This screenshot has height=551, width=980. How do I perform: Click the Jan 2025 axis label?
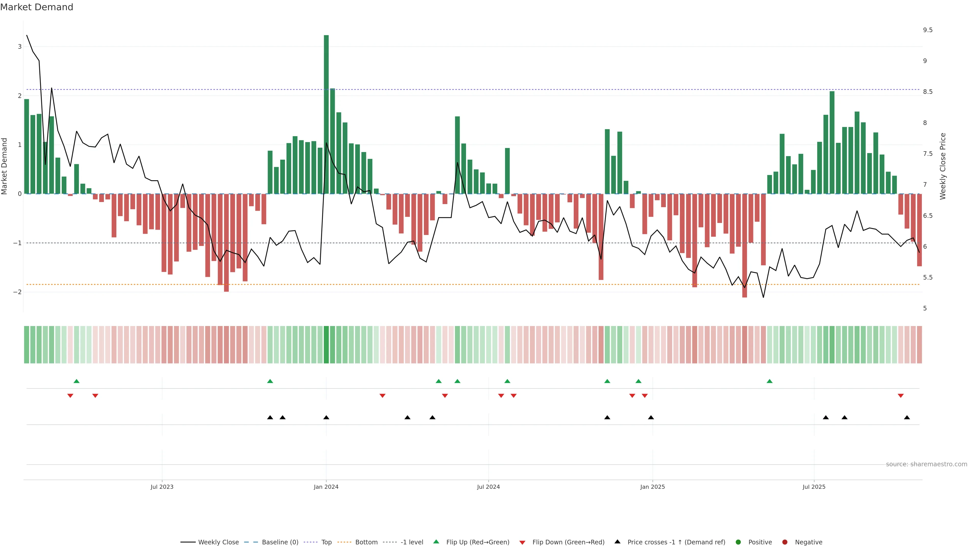[653, 487]
